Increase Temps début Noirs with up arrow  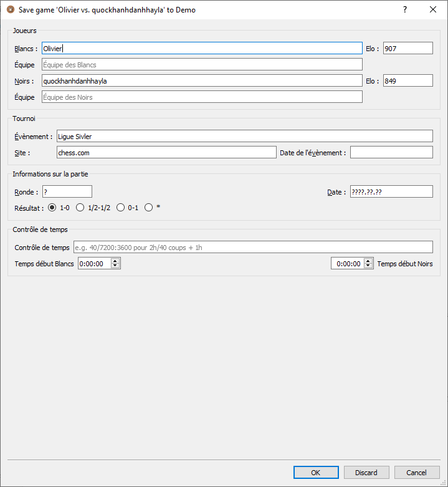coord(368,261)
